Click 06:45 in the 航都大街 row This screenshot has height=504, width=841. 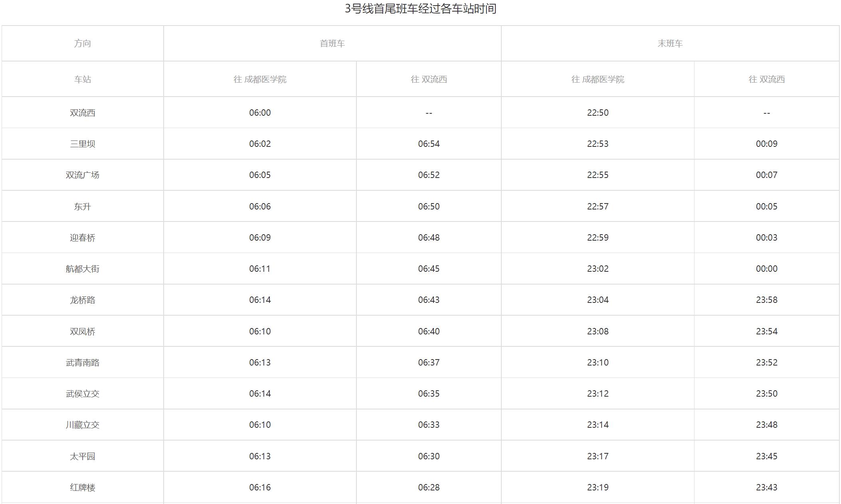click(429, 269)
